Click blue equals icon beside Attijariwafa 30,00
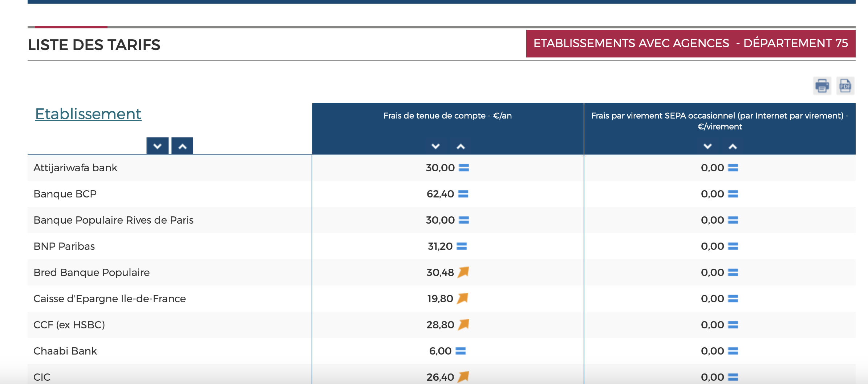The width and height of the screenshot is (868, 384). coord(464,168)
